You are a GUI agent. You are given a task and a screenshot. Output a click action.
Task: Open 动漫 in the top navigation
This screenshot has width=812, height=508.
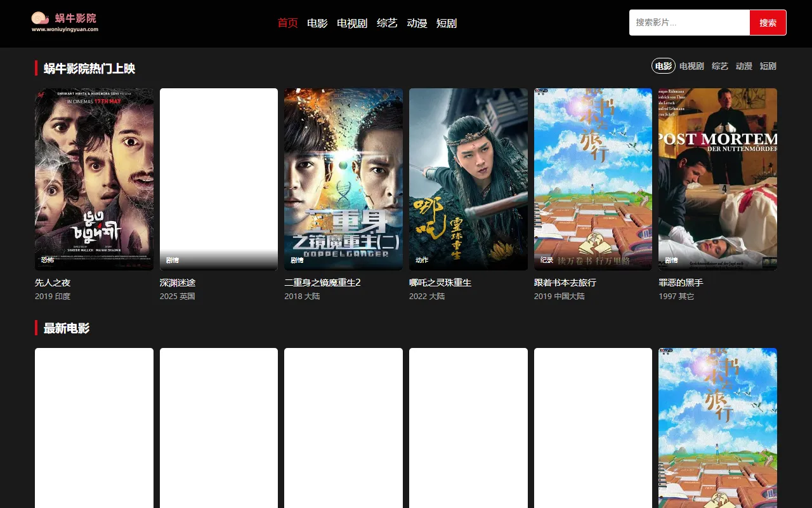click(417, 23)
